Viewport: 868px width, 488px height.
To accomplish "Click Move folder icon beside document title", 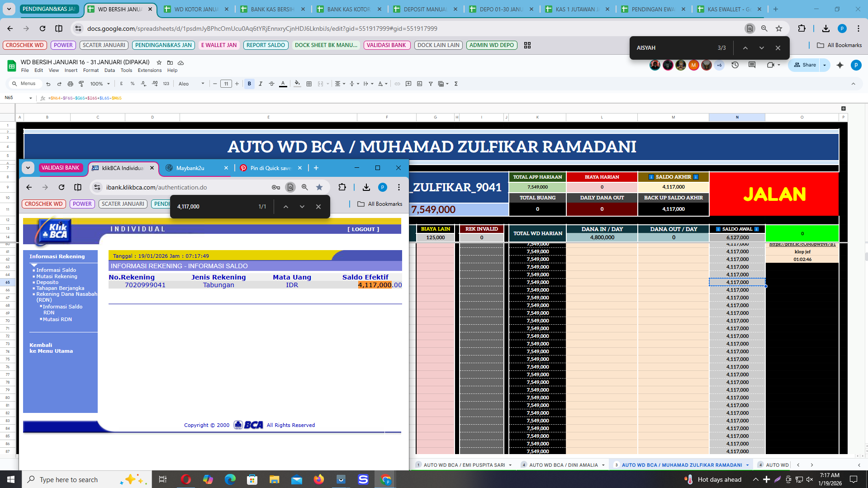I will [x=170, y=62].
